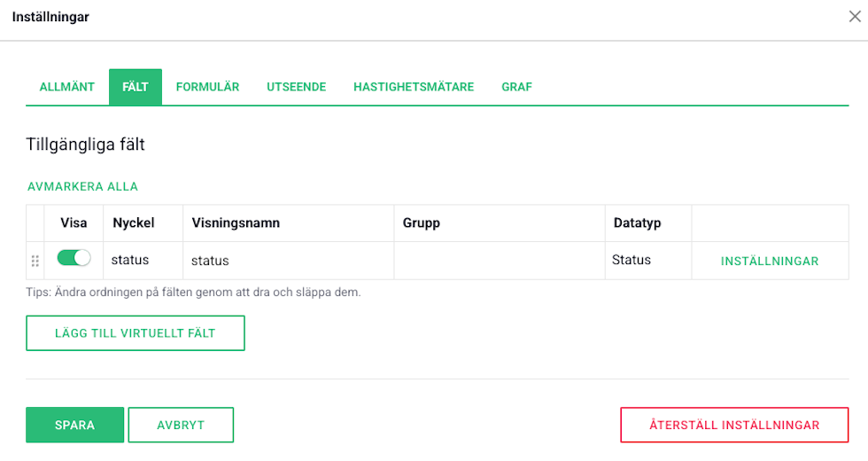Open the Hastighetsmätare tab
This screenshot has height=461, width=868.
[414, 87]
